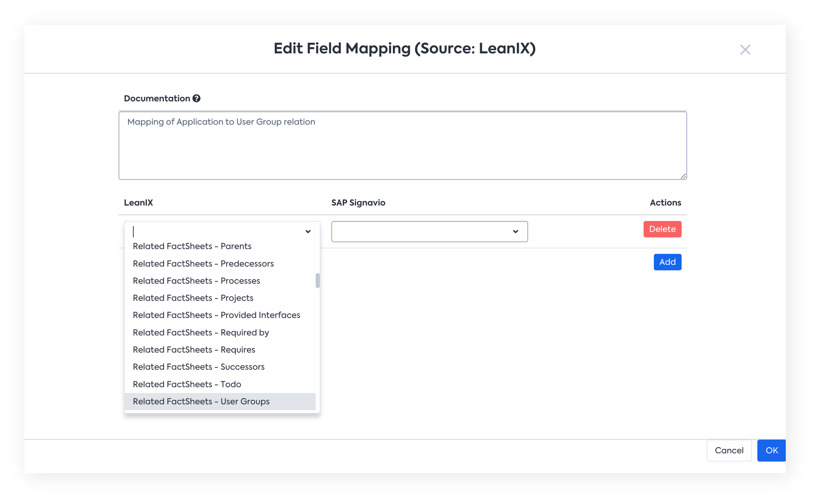Select Related FactSheets – Projects option
816x504 pixels.
[220, 298]
